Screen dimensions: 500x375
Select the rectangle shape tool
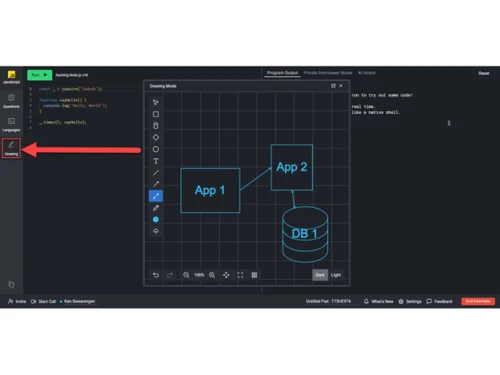(156, 114)
